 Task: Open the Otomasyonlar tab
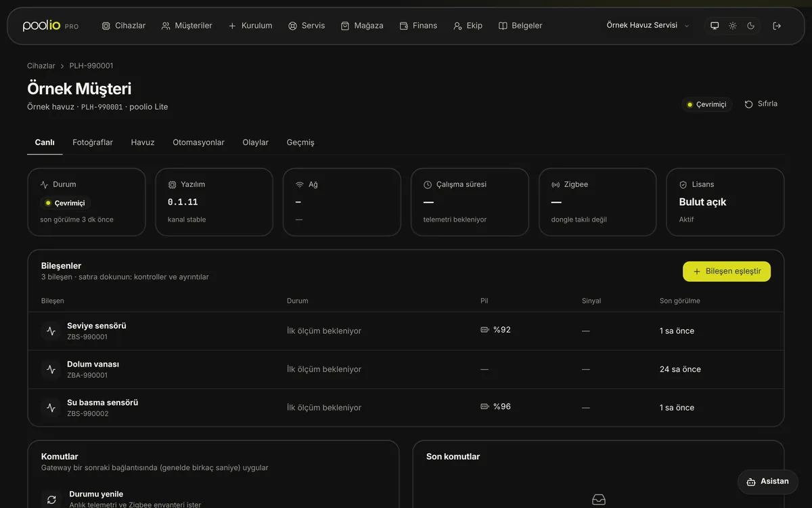[x=198, y=142]
